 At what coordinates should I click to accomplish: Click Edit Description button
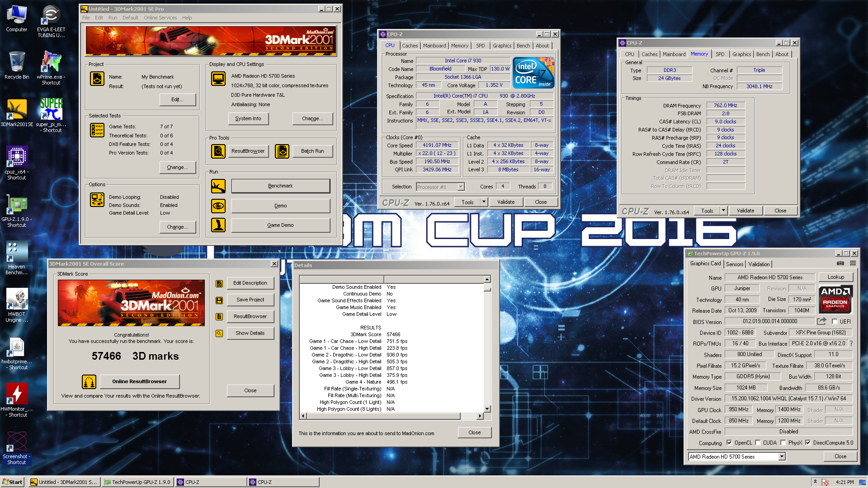click(x=250, y=283)
